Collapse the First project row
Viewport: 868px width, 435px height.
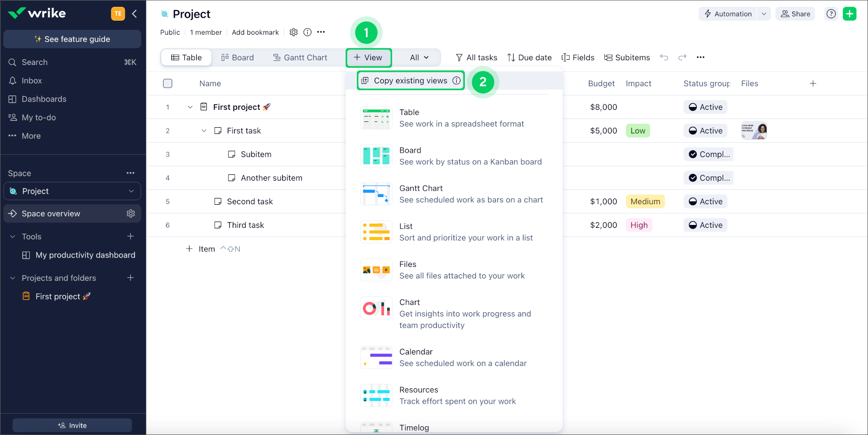click(x=190, y=107)
